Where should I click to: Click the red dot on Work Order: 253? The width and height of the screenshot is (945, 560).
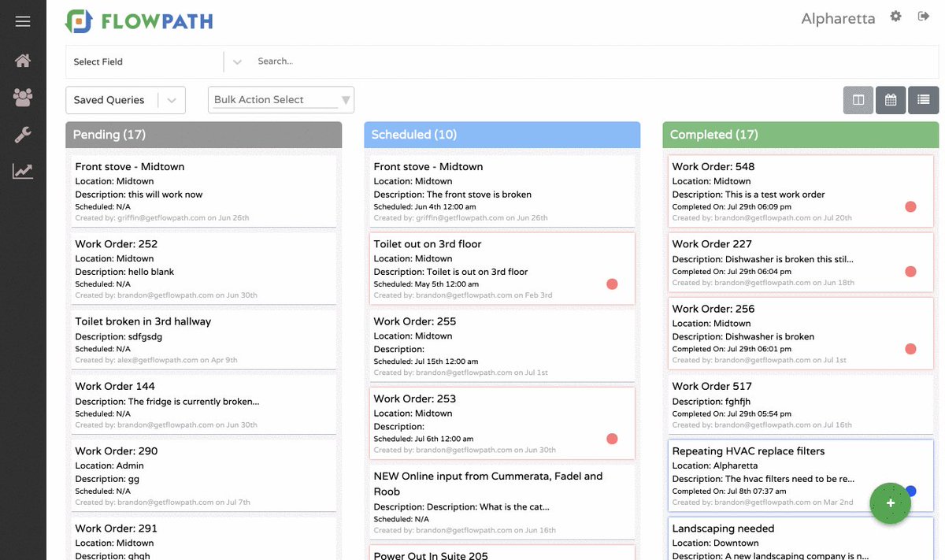pyautogui.click(x=612, y=439)
